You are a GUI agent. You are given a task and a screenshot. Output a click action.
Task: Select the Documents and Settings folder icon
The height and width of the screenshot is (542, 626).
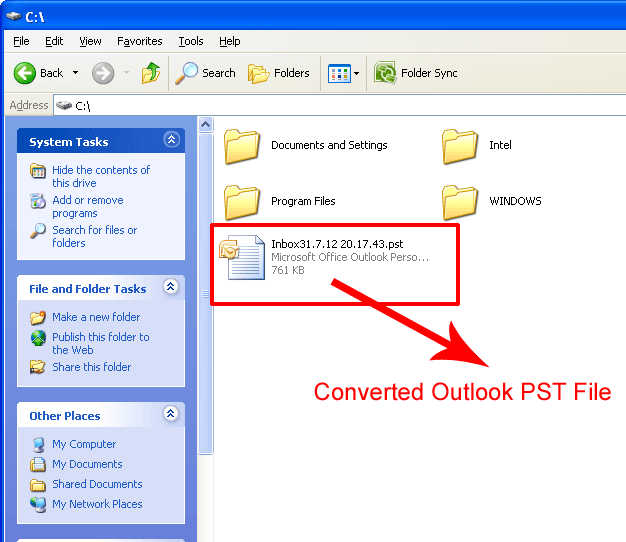pyautogui.click(x=242, y=146)
